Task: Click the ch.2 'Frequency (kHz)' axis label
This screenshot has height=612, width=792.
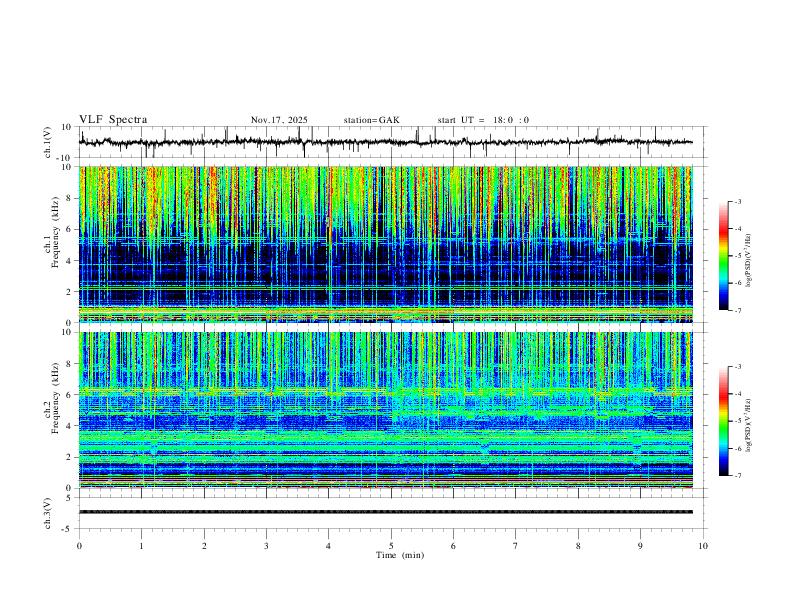Action: coord(56,397)
